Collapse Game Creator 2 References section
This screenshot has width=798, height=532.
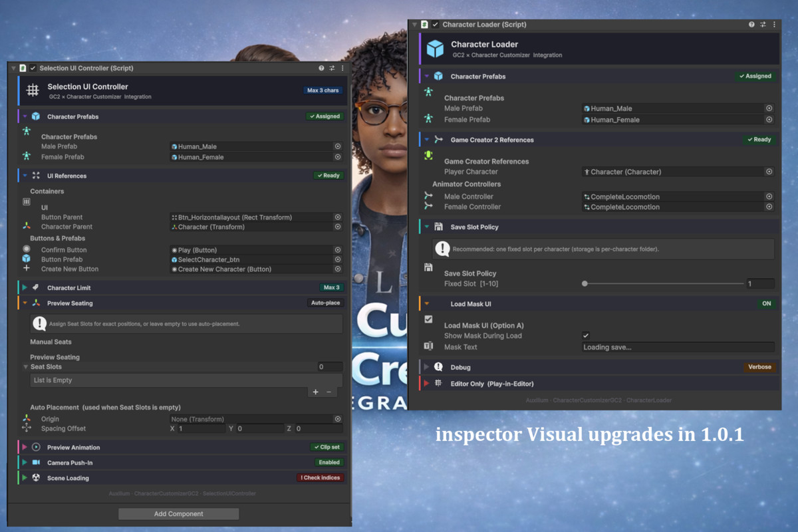[x=426, y=140]
